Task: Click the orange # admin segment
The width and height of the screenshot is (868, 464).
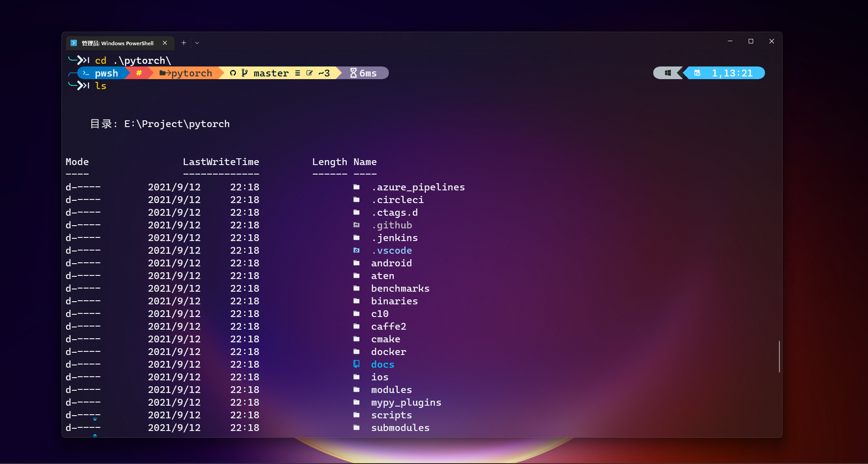Action: click(139, 73)
